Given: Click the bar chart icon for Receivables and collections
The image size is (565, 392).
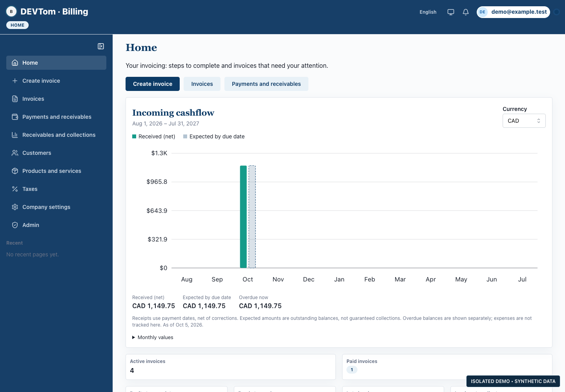Looking at the screenshot, I should coord(15,135).
